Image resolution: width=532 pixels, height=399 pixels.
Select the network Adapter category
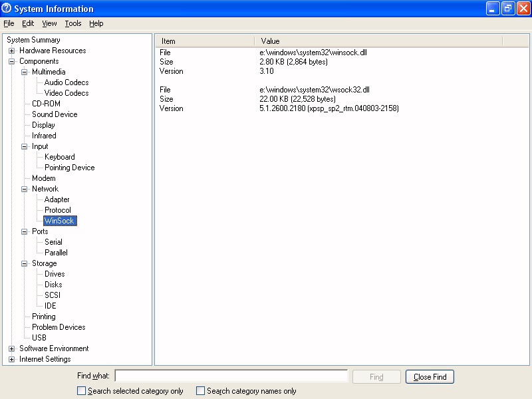(x=57, y=199)
